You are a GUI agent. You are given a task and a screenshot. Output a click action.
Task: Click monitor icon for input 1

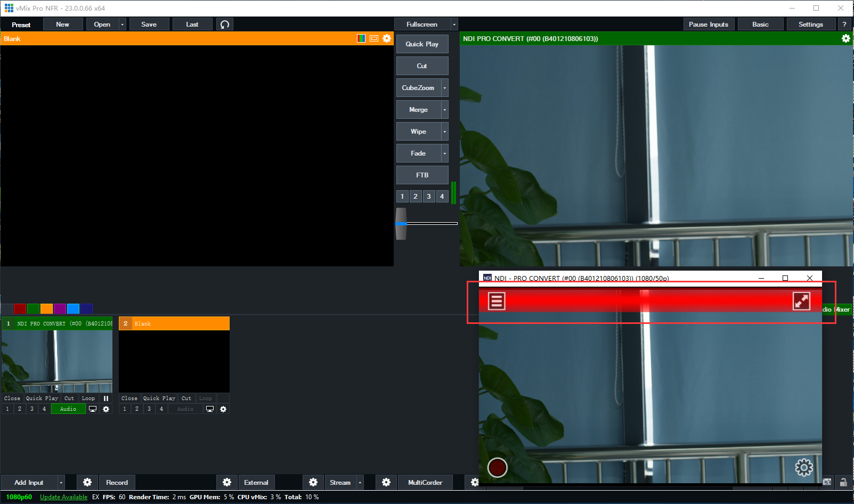[x=93, y=409]
